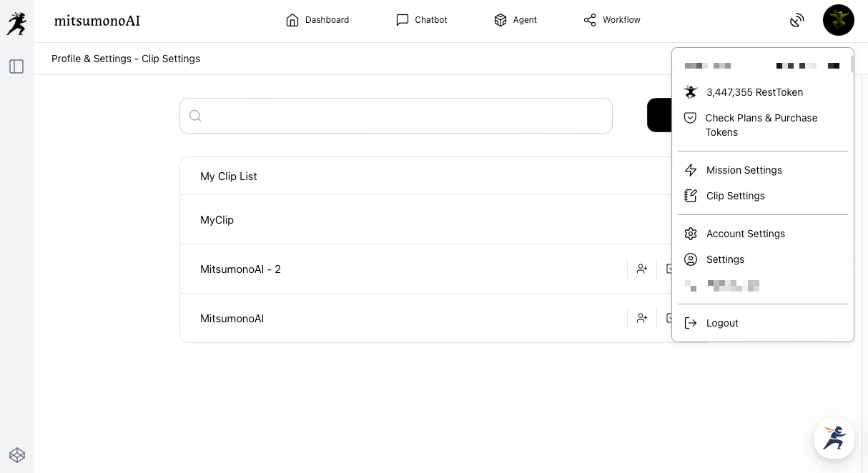The height and width of the screenshot is (473, 868).
Task: Open the floating ninja assistant button
Action: (834, 438)
